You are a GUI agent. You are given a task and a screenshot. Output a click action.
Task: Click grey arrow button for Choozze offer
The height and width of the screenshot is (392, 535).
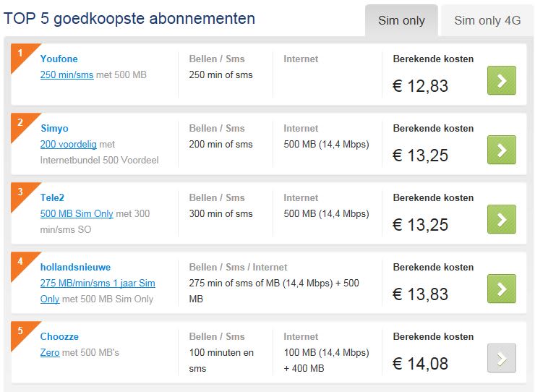point(502,358)
